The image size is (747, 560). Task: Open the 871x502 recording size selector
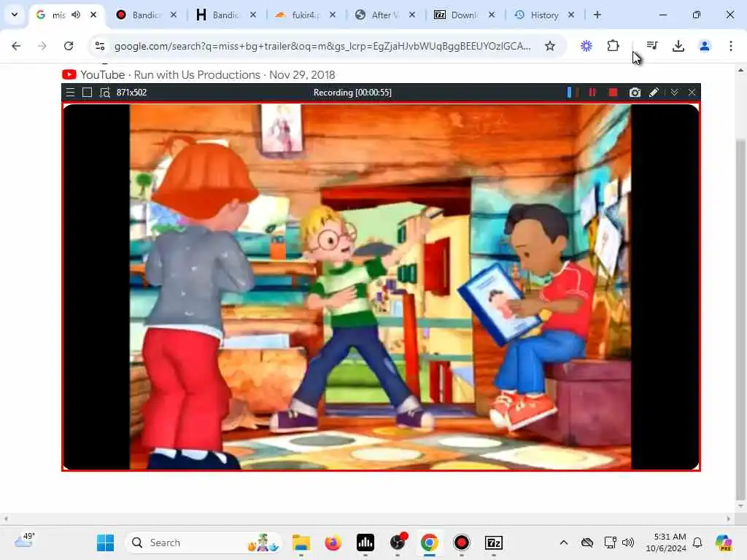click(131, 93)
